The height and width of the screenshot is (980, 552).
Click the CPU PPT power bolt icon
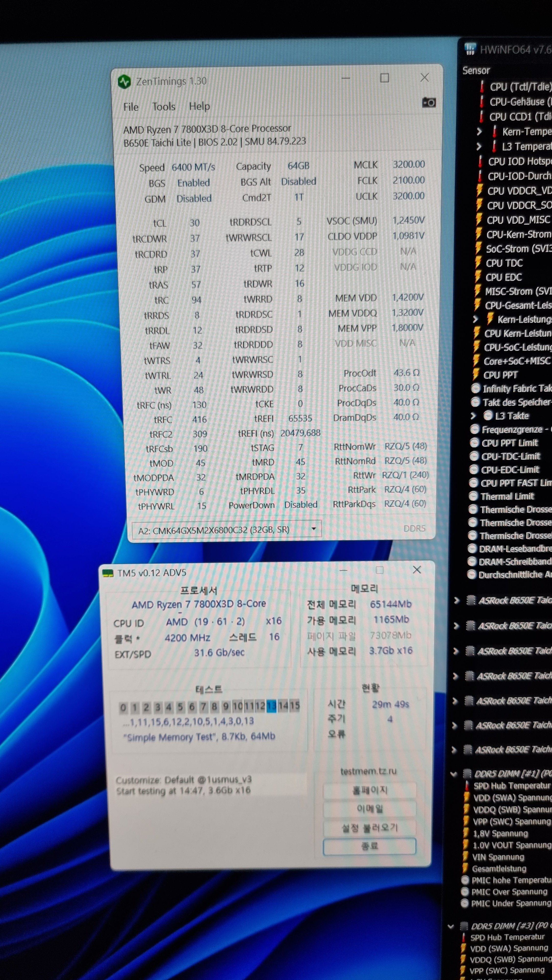click(476, 375)
